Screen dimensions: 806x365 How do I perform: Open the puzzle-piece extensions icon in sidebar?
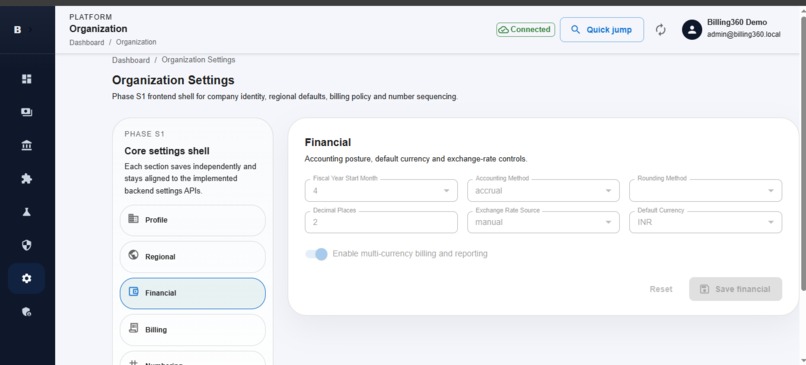(27, 178)
